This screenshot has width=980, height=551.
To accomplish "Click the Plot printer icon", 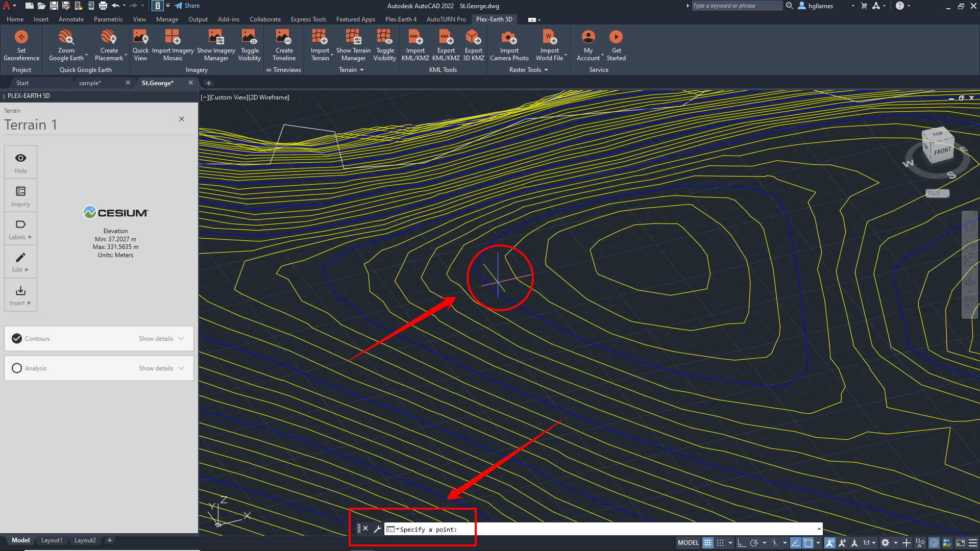I will coord(103,6).
